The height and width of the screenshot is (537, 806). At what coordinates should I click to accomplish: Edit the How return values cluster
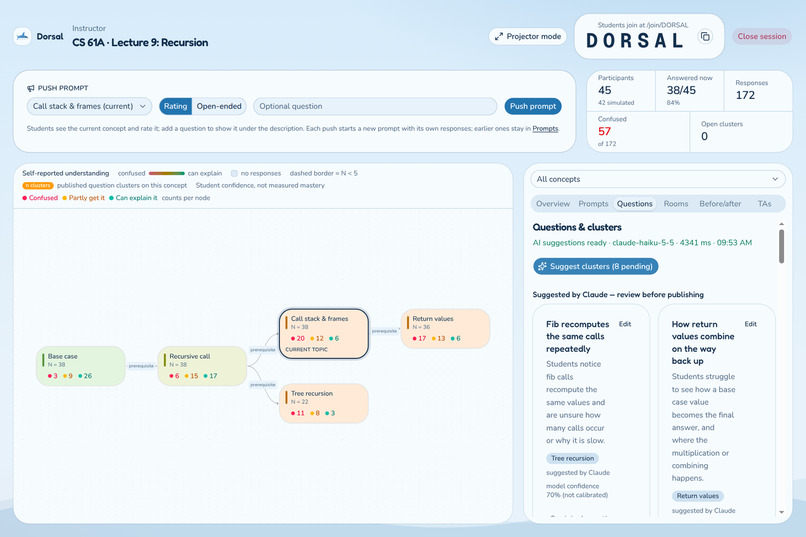tap(750, 324)
